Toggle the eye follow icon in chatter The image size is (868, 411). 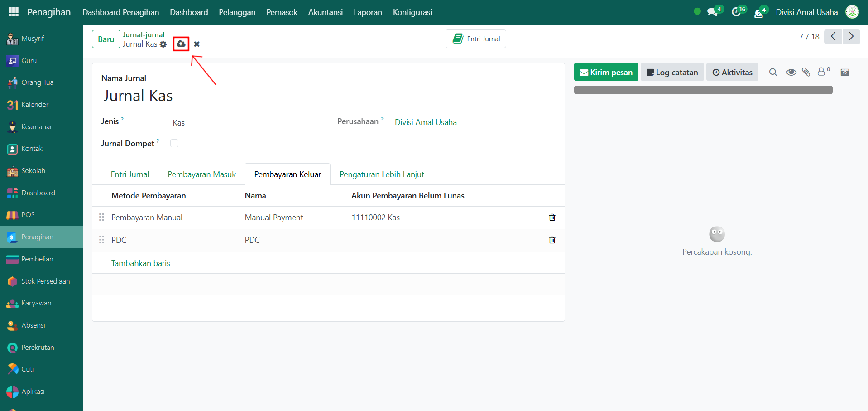point(791,72)
